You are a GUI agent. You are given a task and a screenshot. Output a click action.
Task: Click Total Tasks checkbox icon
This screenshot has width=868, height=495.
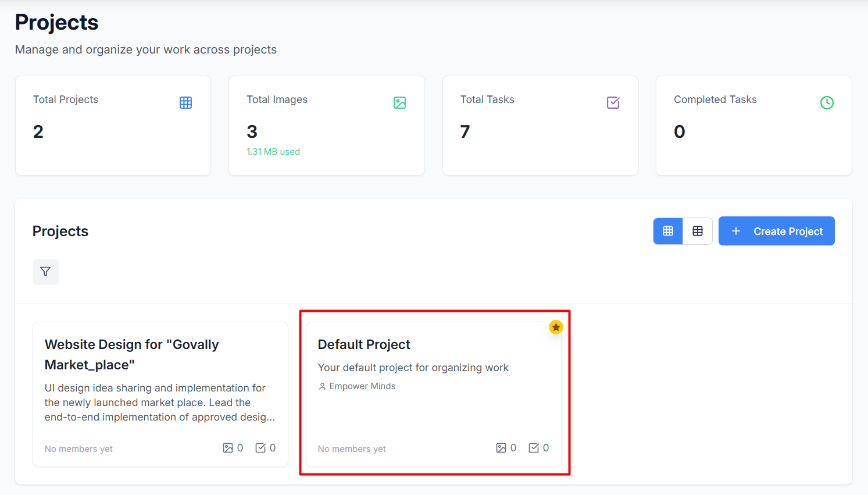click(x=613, y=103)
